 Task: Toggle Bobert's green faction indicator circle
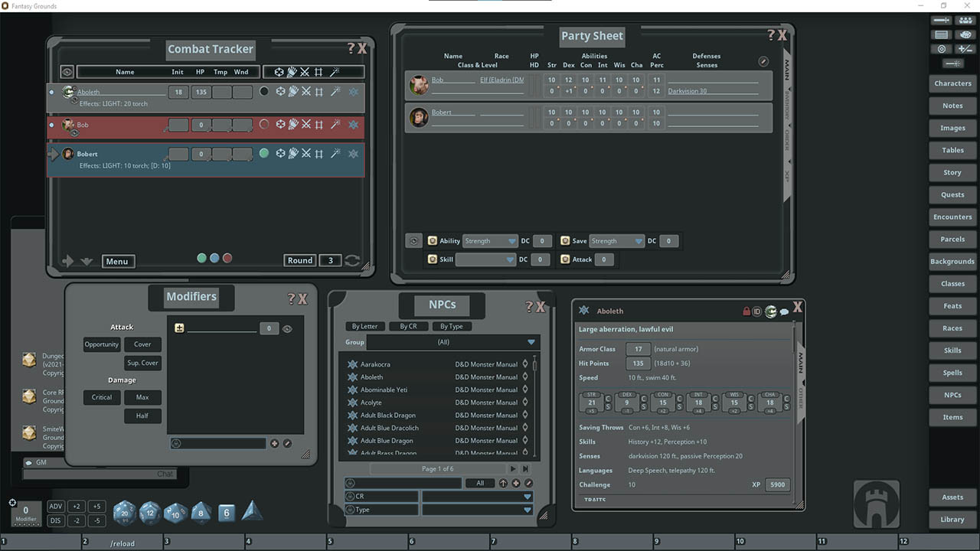[x=263, y=152]
